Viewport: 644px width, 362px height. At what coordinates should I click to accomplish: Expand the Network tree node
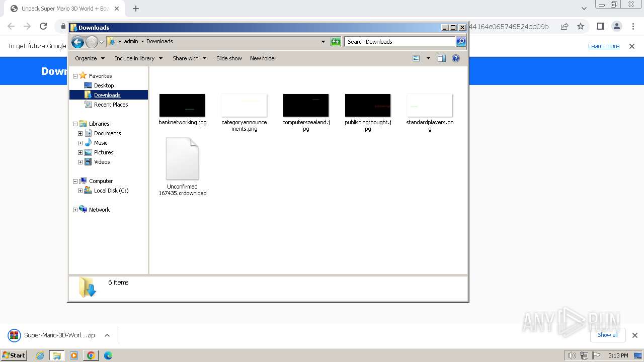click(75, 210)
